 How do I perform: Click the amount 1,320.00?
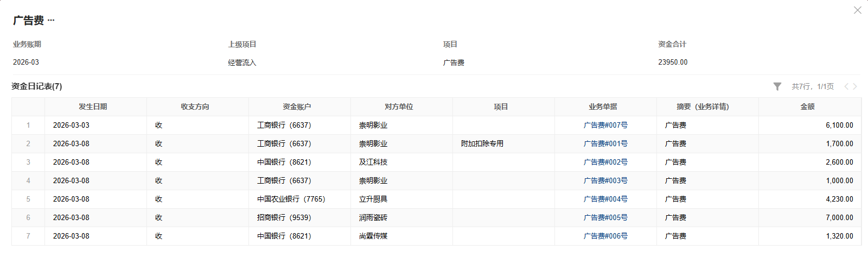[839, 236]
